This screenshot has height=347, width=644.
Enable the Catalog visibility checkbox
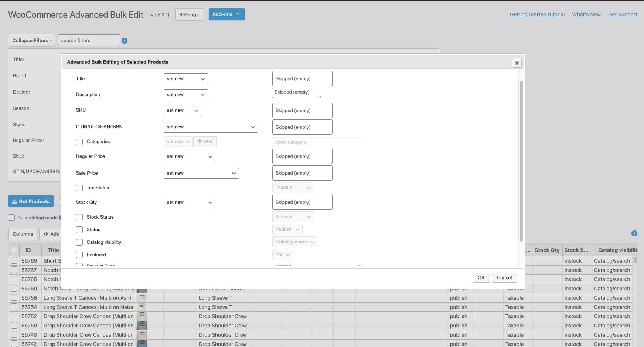[x=79, y=242]
